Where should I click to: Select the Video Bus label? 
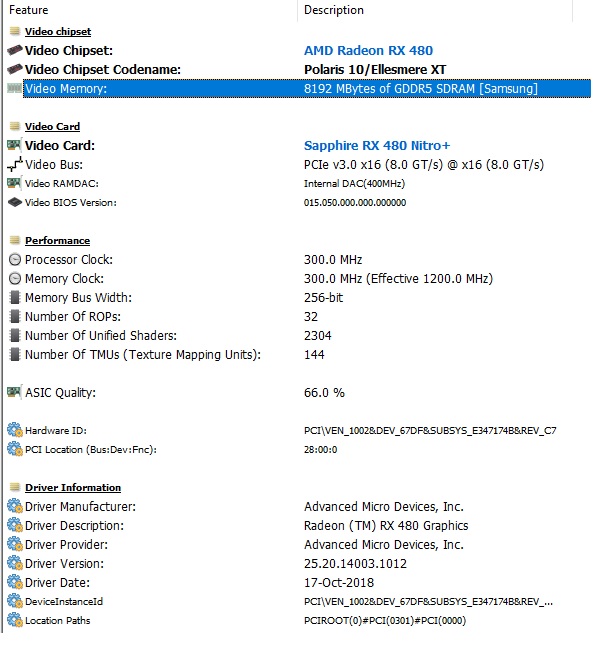click(54, 165)
